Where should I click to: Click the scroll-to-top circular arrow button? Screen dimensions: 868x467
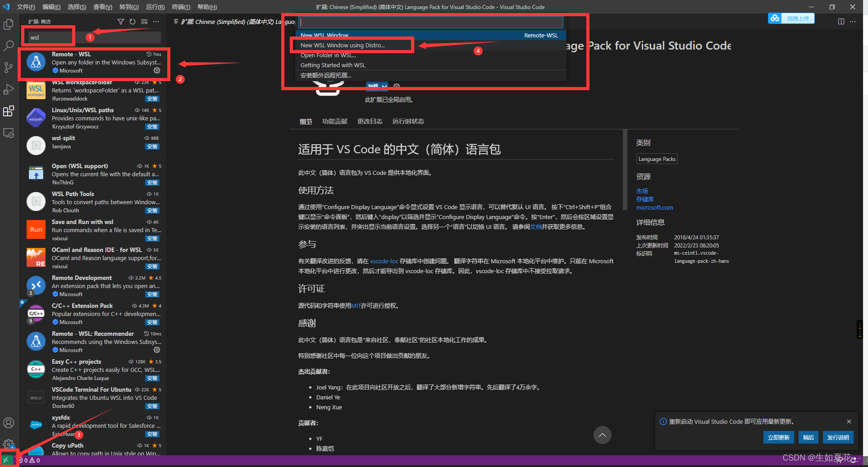(x=603, y=435)
